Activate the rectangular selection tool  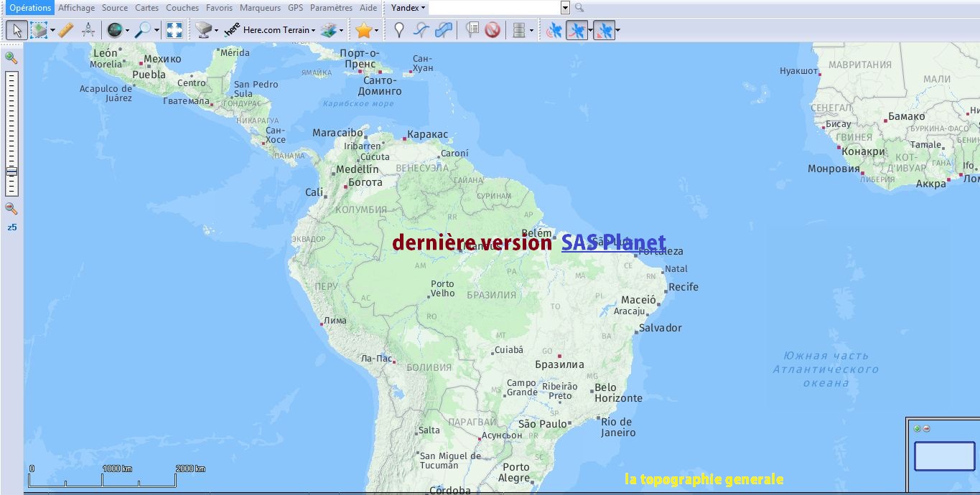pyautogui.click(x=40, y=29)
